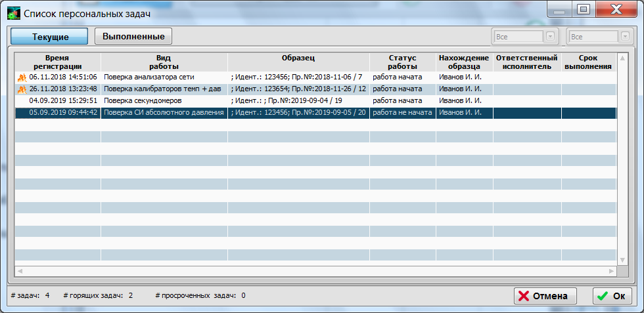644x313 pixels.
Task: Click the Вид работы column header
Action: [x=164, y=62]
